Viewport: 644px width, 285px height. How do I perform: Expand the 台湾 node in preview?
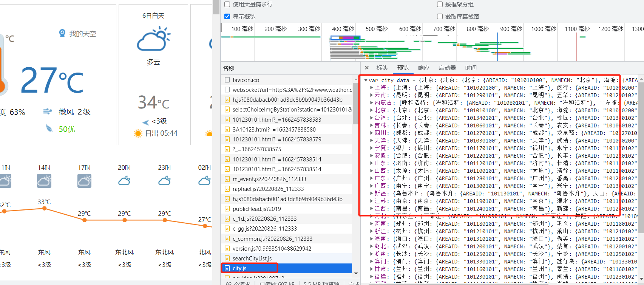tap(371, 118)
